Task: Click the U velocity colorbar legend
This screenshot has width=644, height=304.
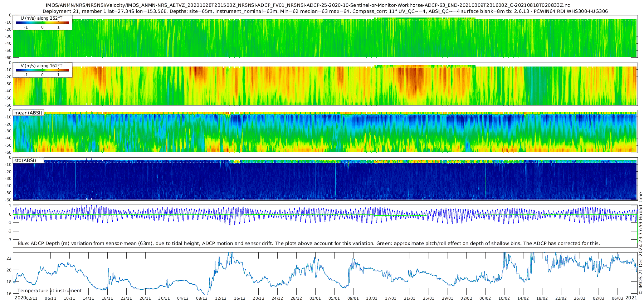Action: pos(42,23)
